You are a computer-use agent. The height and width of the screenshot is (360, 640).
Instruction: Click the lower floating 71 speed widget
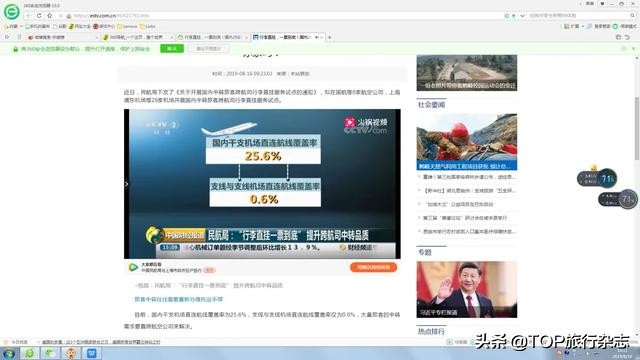point(618,199)
